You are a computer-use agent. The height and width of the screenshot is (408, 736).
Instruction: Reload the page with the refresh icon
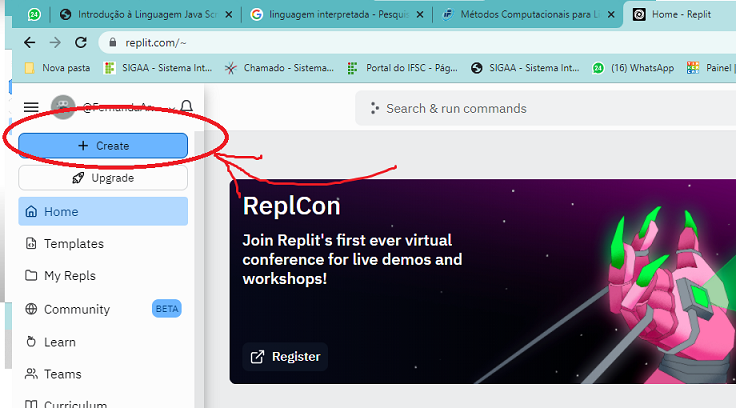[x=80, y=43]
